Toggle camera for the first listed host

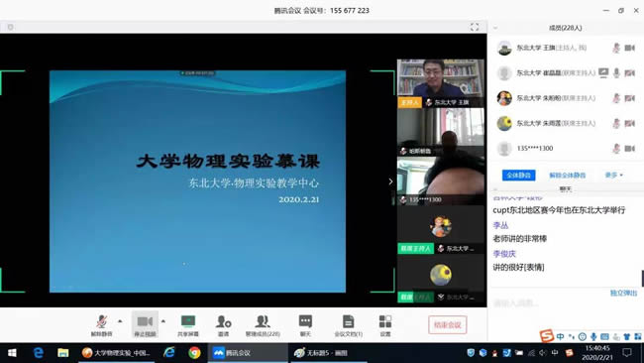pyautogui.click(x=629, y=48)
